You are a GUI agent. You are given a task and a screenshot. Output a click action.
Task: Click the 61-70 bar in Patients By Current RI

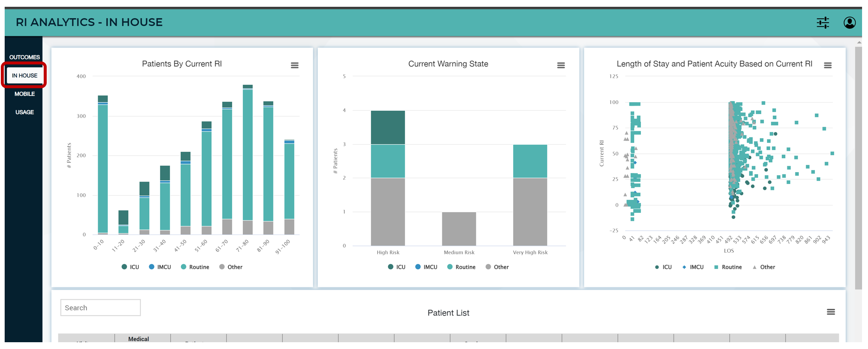(227, 168)
